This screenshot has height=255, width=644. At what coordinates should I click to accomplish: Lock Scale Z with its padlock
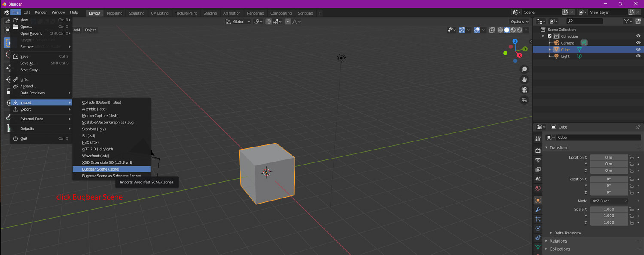[x=631, y=222]
